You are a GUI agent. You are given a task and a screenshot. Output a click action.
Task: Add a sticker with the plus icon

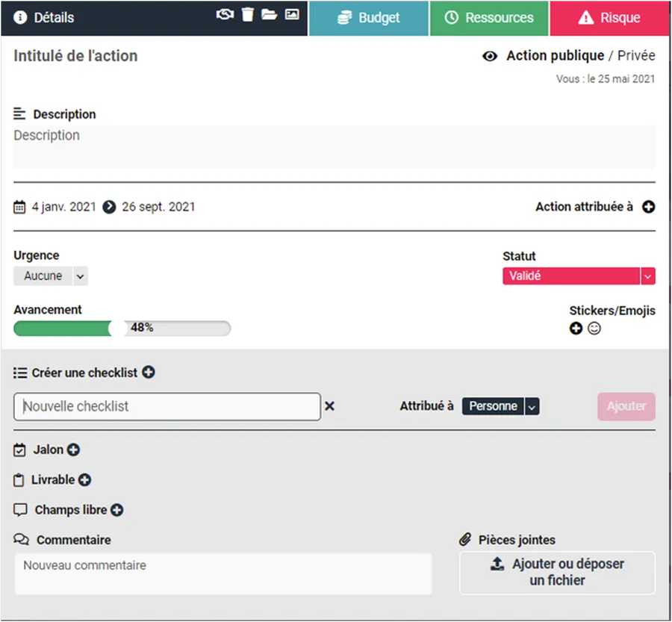[x=576, y=328]
